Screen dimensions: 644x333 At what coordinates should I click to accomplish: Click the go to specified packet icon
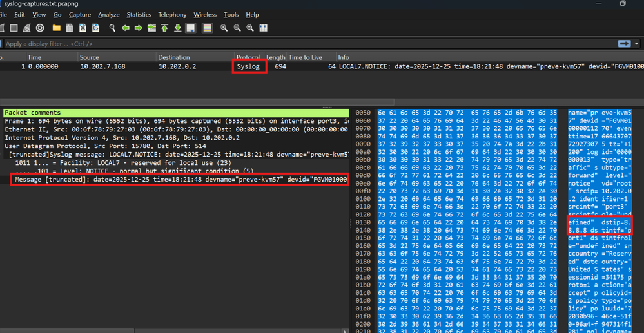[x=151, y=28]
